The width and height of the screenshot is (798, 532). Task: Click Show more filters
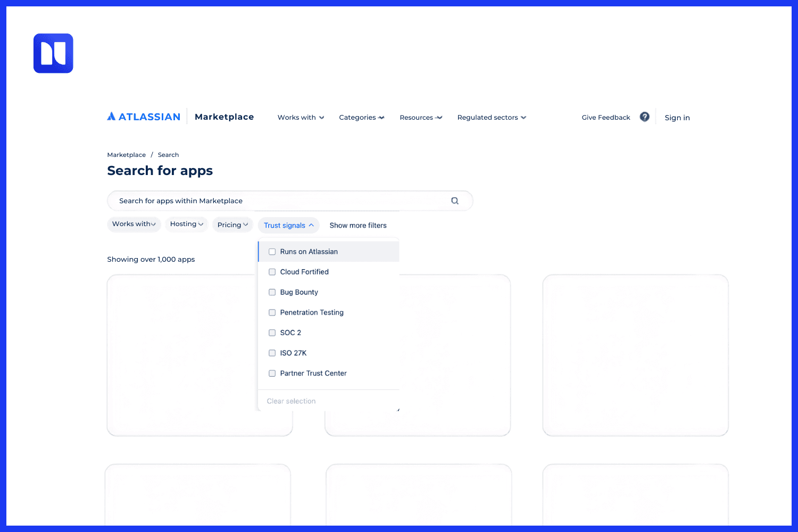[358, 226]
